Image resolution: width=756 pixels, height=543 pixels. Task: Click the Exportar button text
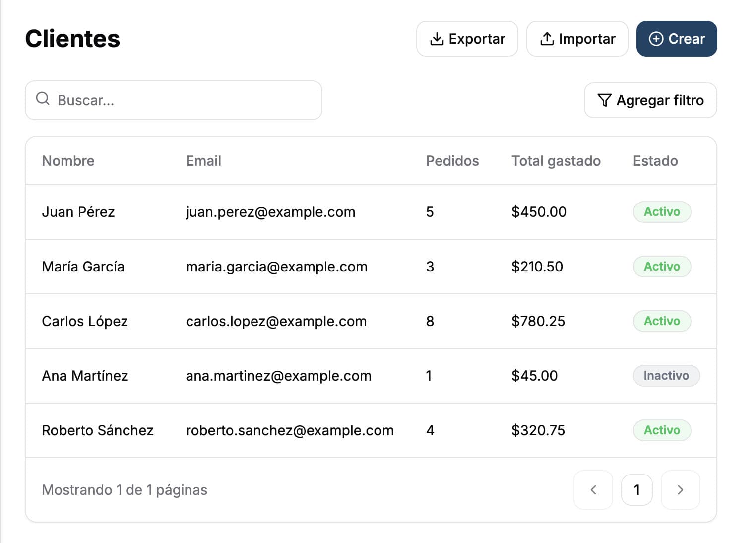(477, 39)
